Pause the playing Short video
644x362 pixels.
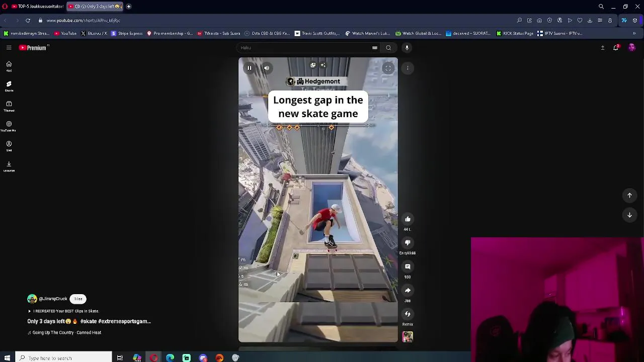[249, 68]
